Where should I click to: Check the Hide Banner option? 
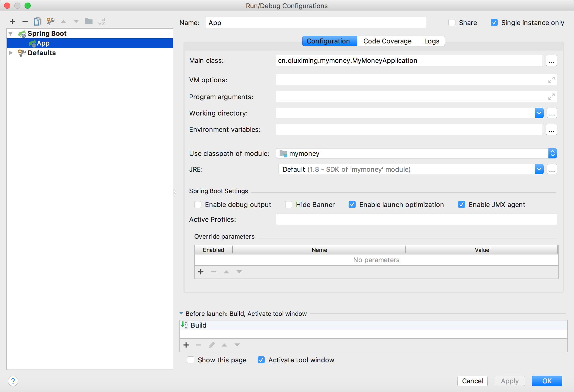(x=289, y=205)
